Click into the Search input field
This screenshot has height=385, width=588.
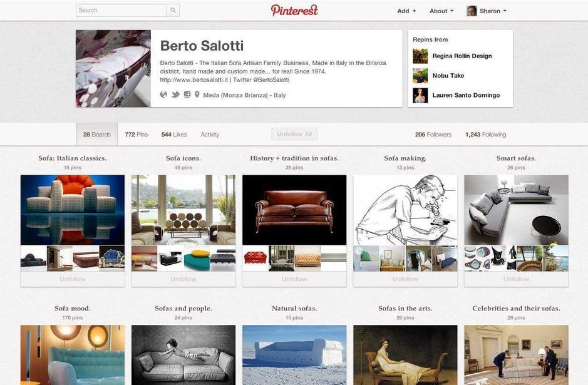pos(121,11)
